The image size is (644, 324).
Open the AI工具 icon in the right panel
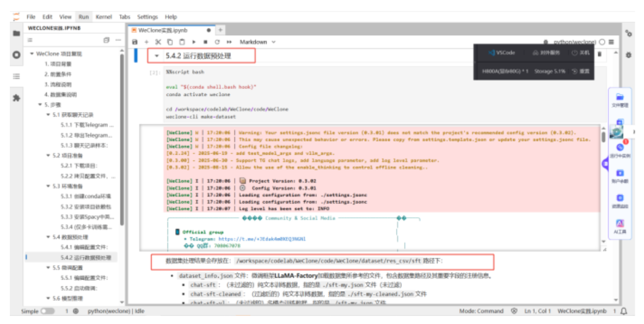(x=620, y=226)
